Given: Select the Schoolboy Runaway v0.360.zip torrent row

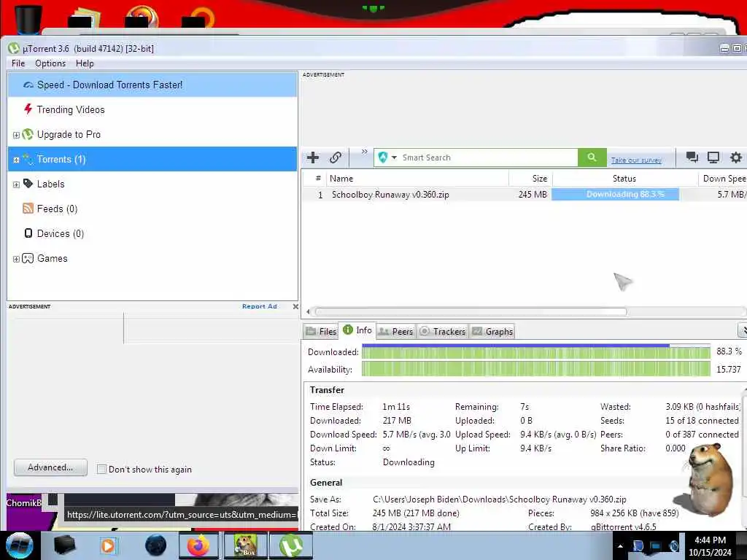Looking at the screenshot, I should pyautogui.click(x=524, y=194).
